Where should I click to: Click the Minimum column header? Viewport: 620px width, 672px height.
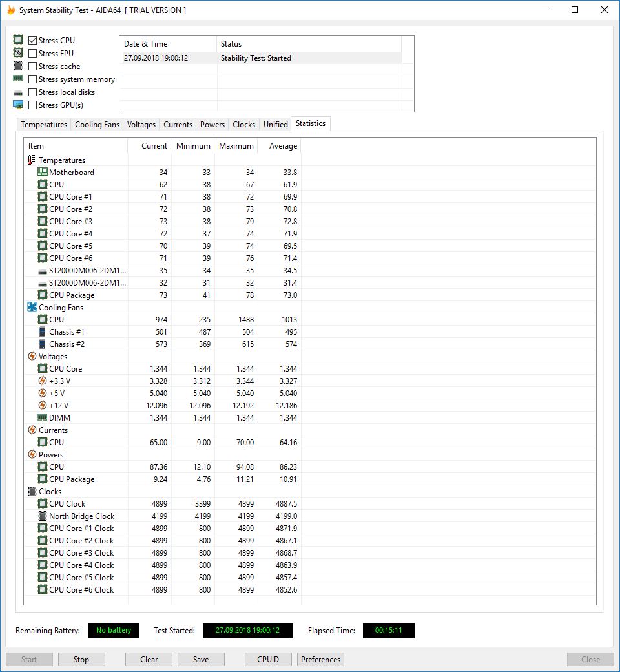click(x=193, y=146)
